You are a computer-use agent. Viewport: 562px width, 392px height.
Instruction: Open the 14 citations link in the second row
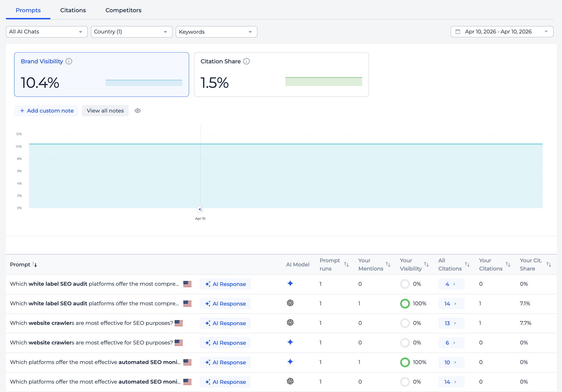coord(451,304)
